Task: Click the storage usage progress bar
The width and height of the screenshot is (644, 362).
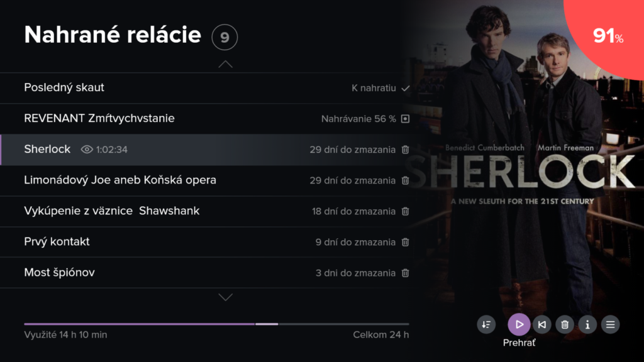Action: 216,324
